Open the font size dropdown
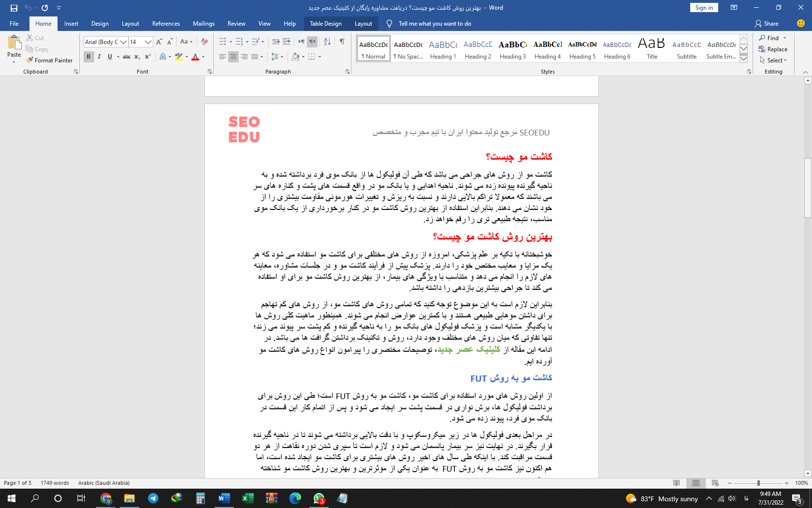 pos(148,42)
